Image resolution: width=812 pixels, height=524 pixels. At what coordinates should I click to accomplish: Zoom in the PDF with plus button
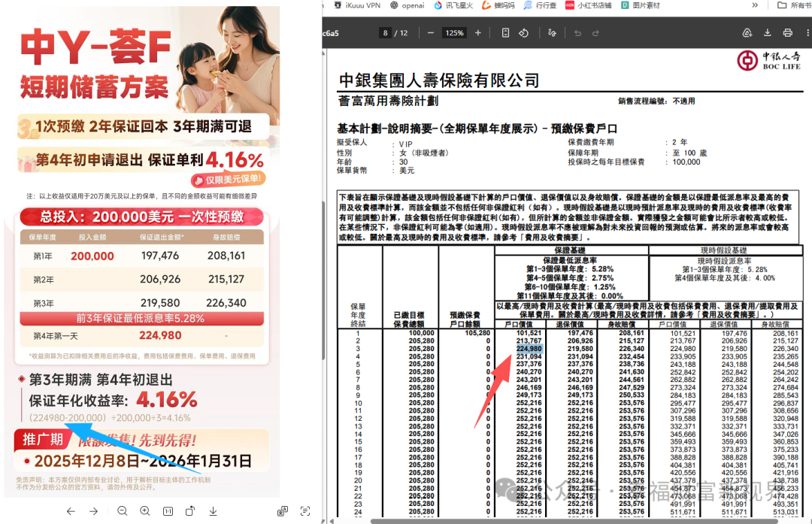[x=477, y=33]
